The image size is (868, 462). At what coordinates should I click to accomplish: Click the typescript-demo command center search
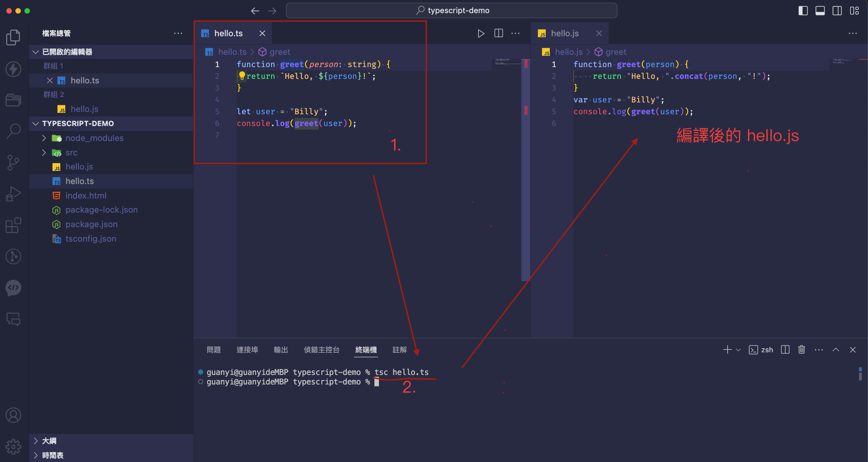point(451,10)
